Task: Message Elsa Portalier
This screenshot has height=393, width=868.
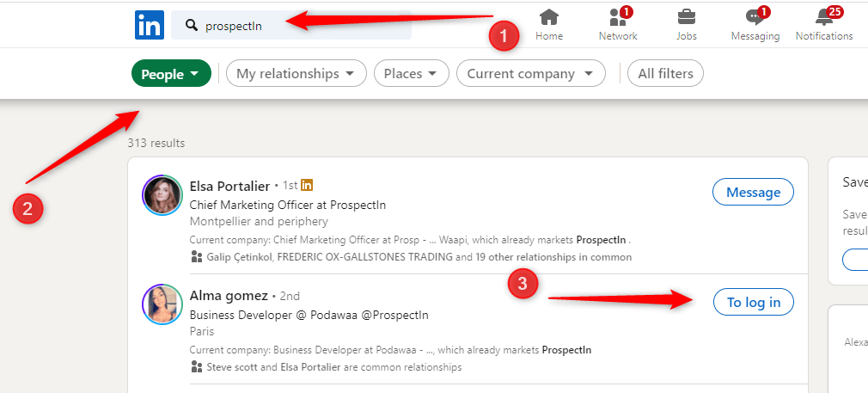Action: pos(754,193)
